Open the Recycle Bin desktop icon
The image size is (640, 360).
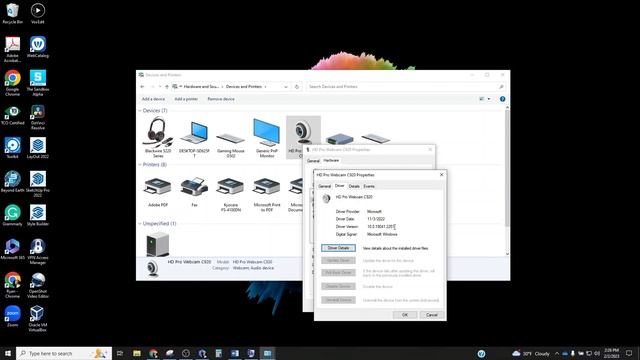coord(13,13)
